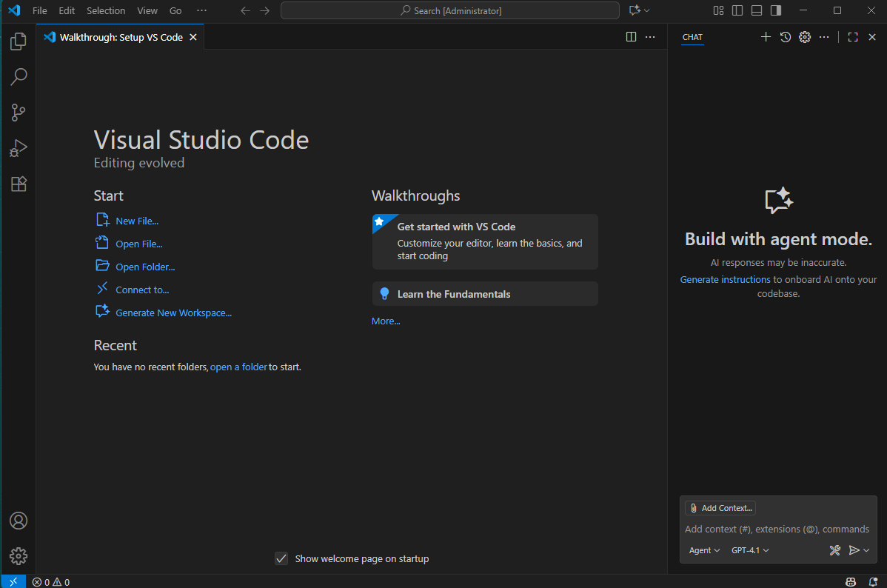Open the Accounts icon in activity bar
This screenshot has width=887, height=588.
point(19,521)
